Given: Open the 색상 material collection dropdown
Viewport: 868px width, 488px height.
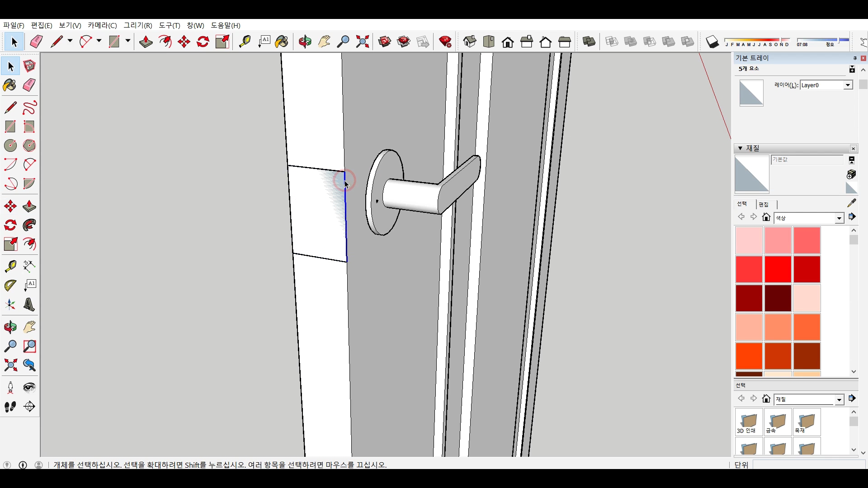Looking at the screenshot, I should point(839,218).
